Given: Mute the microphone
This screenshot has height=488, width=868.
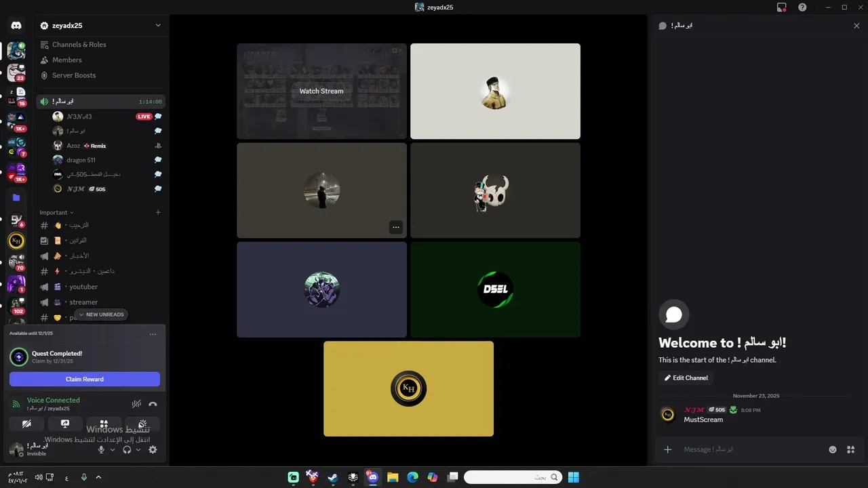Looking at the screenshot, I should point(101,449).
